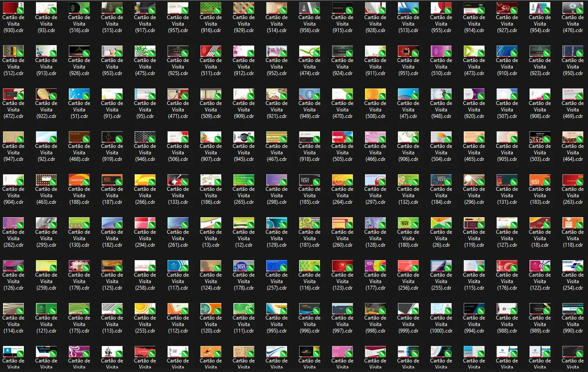Click the Cartão de Visita (13).cdr thumbnail

211,222
